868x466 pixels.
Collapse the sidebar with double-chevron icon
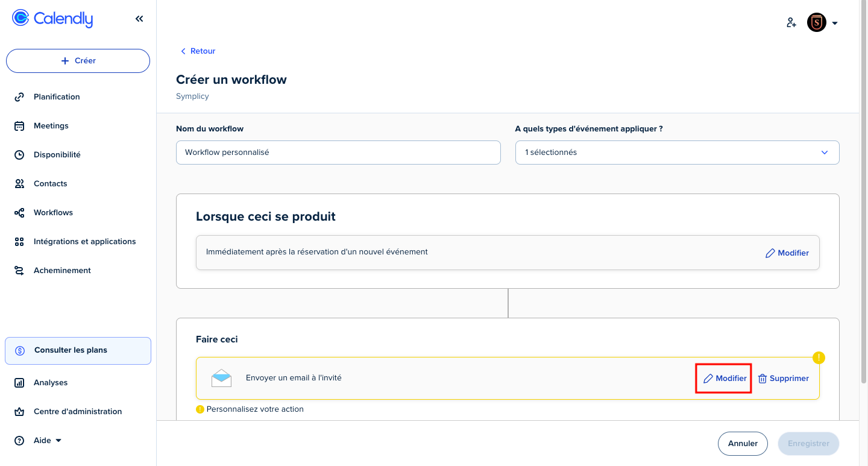(139, 19)
